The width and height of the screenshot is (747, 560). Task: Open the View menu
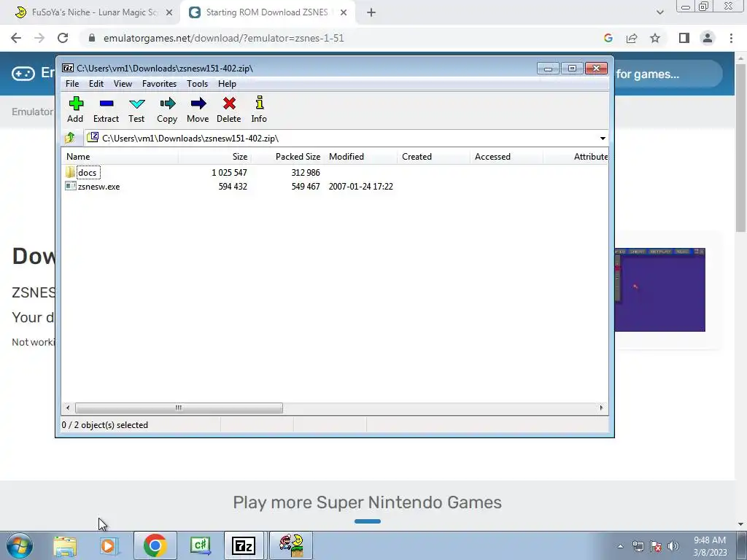[123, 84]
